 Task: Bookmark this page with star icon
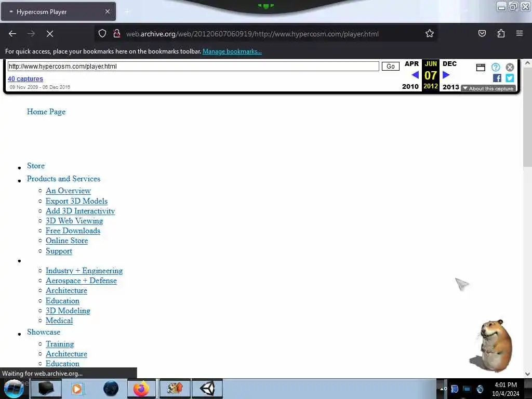430,34
